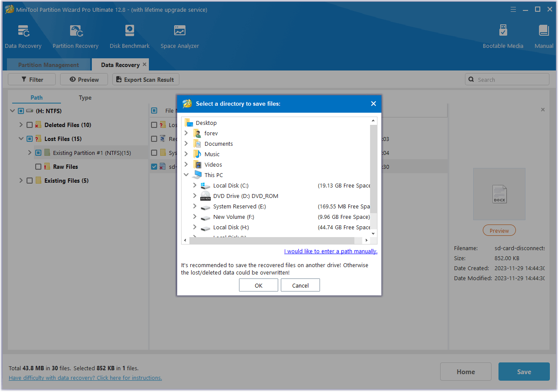
Task: Open Bootable Media creator
Action: click(x=503, y=35)
